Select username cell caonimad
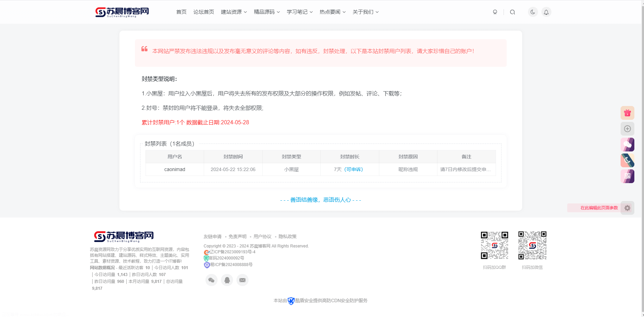This screenshot has width=644, height=317. tap(175, 169)
